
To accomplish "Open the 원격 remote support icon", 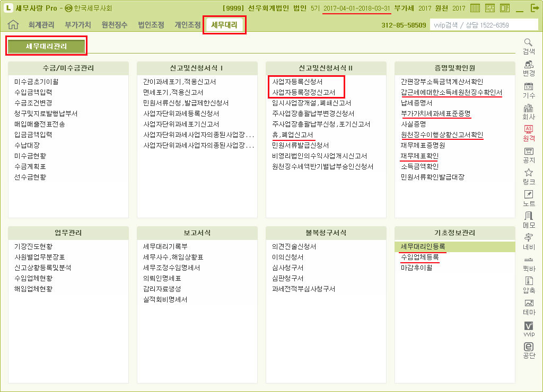I will (x=529, y=133).
